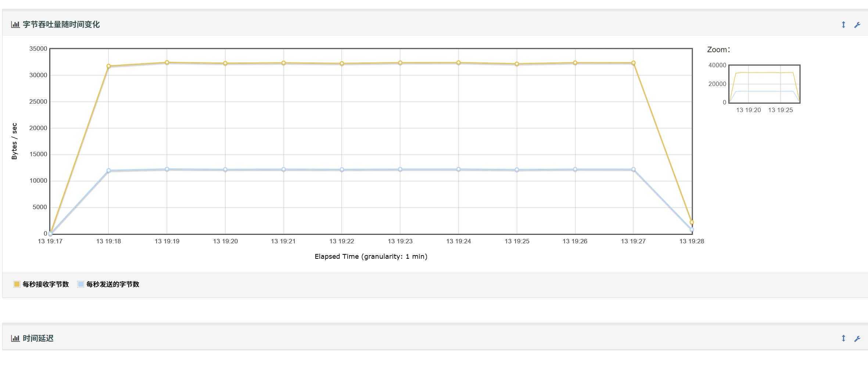Click the 每秒发送的字节数 legend label

click(x=112, y=284)
